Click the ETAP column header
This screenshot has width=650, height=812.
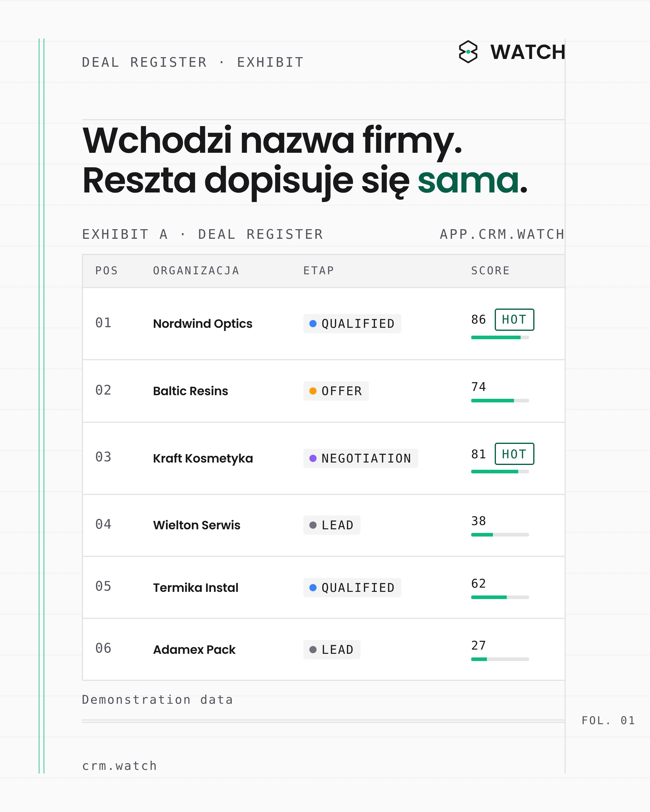[318, 270]
